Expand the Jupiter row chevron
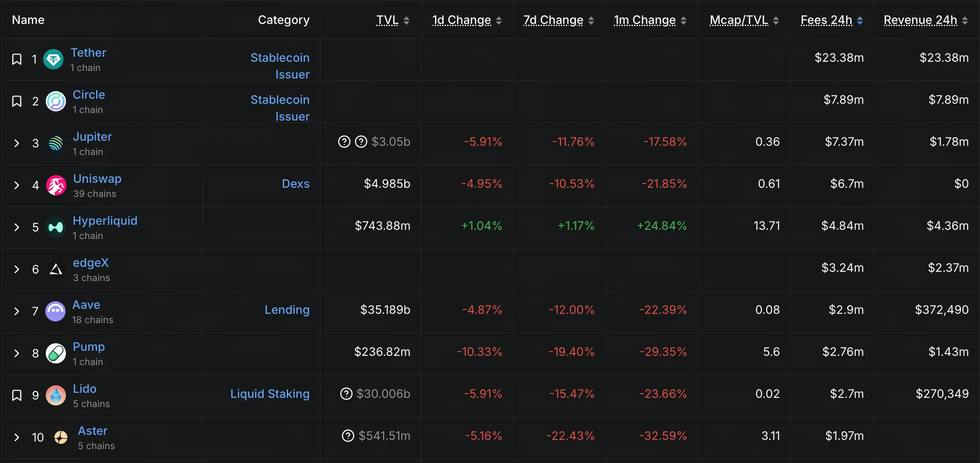The height and width of the screenshot is (463, 980). click(17, 143)
